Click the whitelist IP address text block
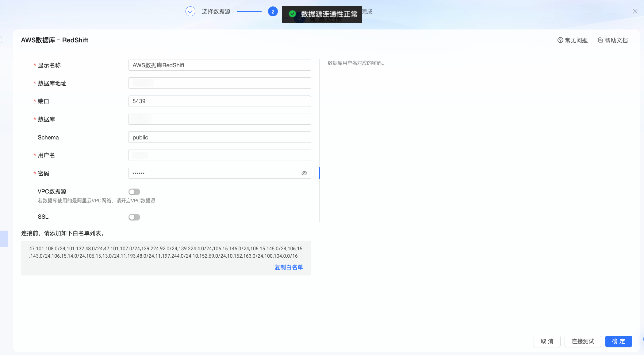The height and width of the screenshot is (355, 644). pyautogui.click(x=166, y=252)
